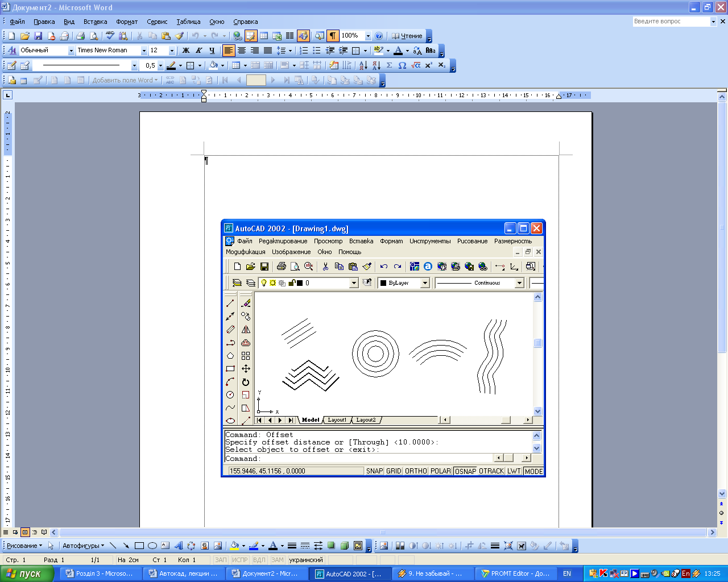This screenshot has width=728, height=582.
Task: Toggle center alignment button
Action: click(x=241, y=51)
